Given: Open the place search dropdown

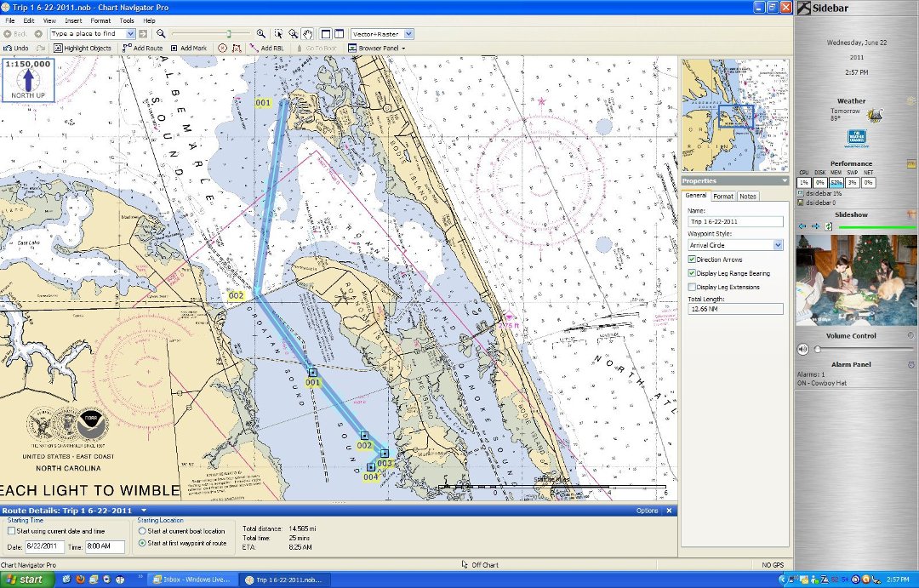Looking at the screenshot, I should pyautogui.click(x=131, y=34).
